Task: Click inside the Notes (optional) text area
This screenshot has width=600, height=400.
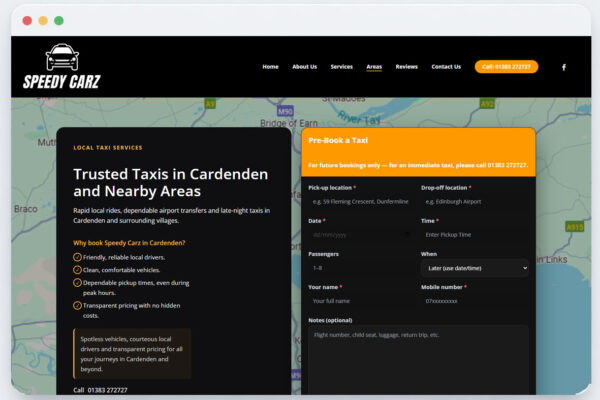Action: tap(418, 360)
